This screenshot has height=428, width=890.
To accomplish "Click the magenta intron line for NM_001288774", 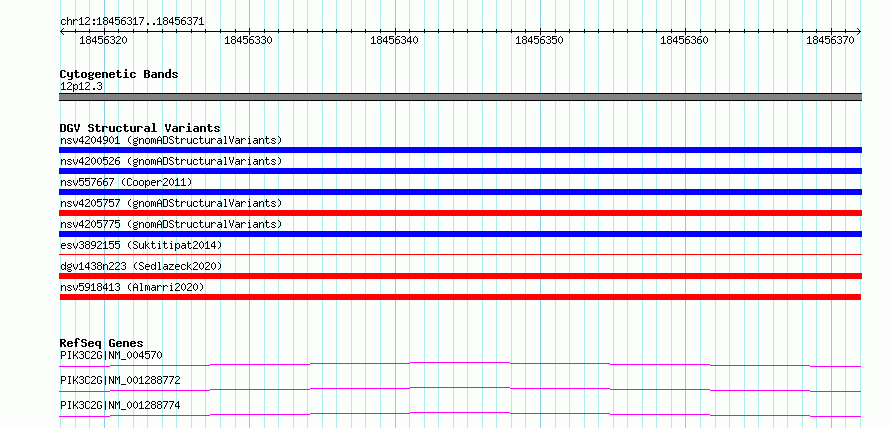I will tap(460, 414).
